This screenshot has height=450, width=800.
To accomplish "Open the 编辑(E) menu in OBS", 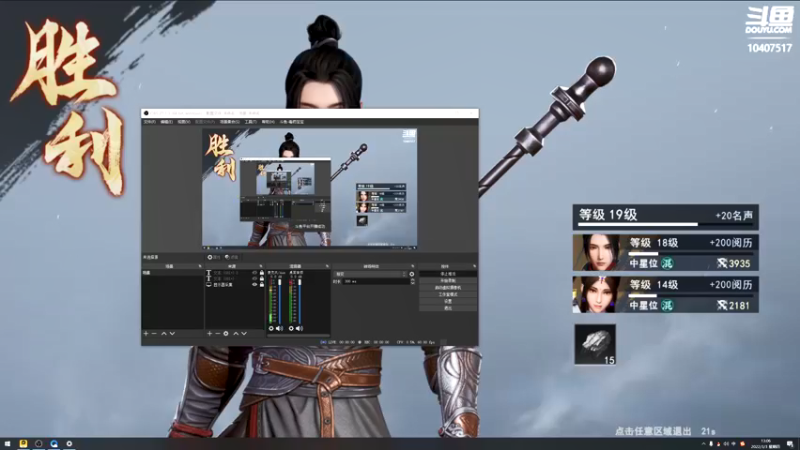I will tap(167, 122).
